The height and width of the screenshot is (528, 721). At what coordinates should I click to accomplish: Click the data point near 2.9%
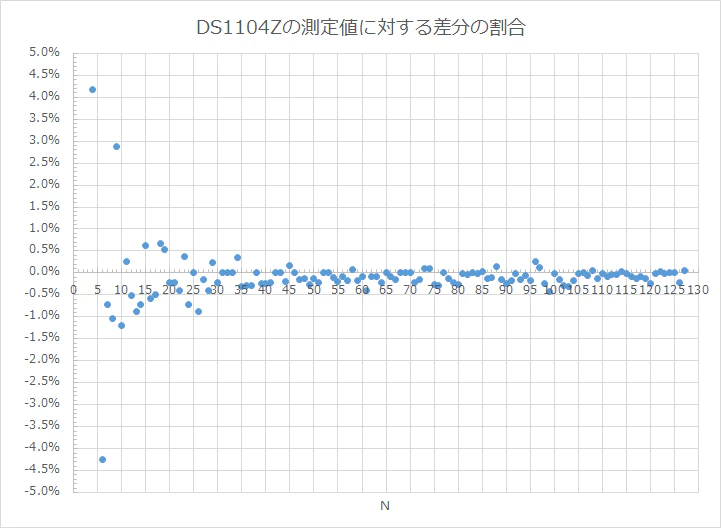click(116, 147)
